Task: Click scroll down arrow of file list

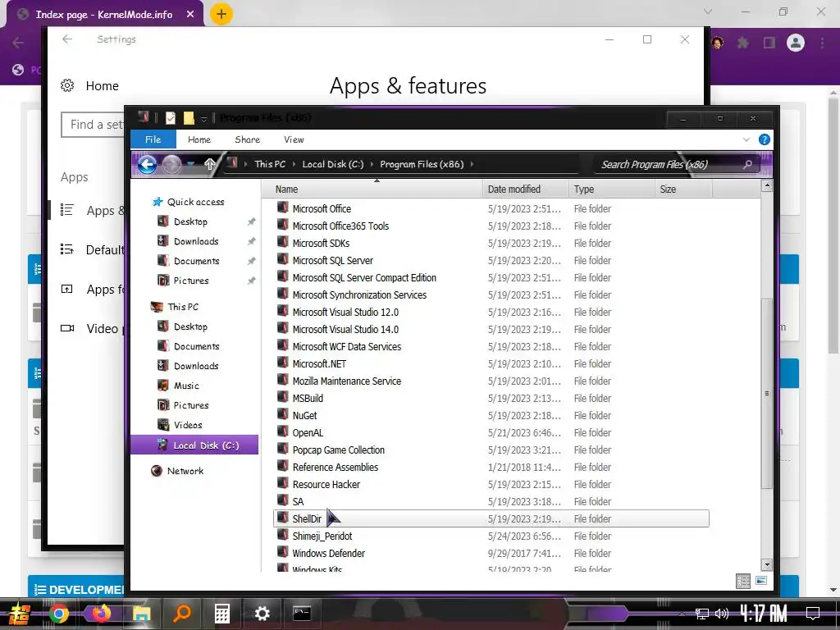Action: [x=767, y=564]
